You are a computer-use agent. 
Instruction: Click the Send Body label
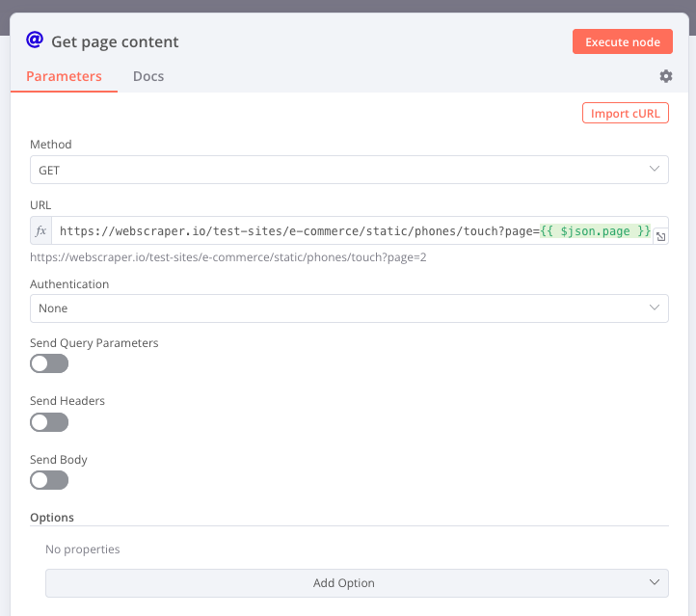[x=59, y=459]
